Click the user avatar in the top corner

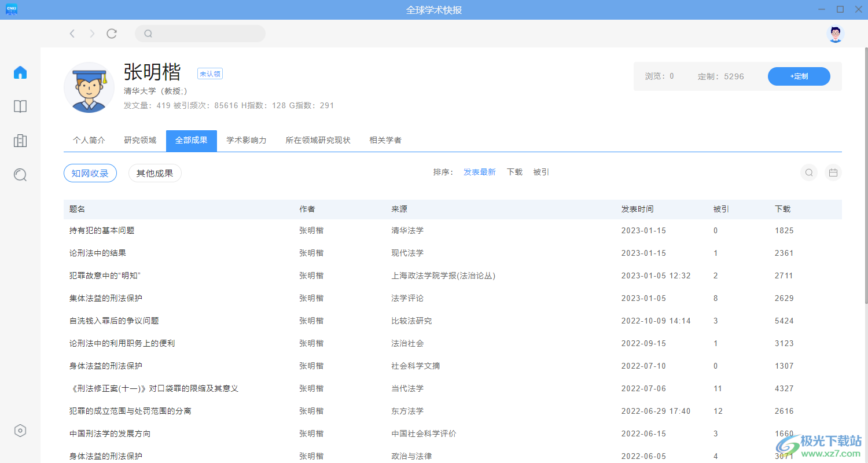pyautogui.click(x=835, y=34)
